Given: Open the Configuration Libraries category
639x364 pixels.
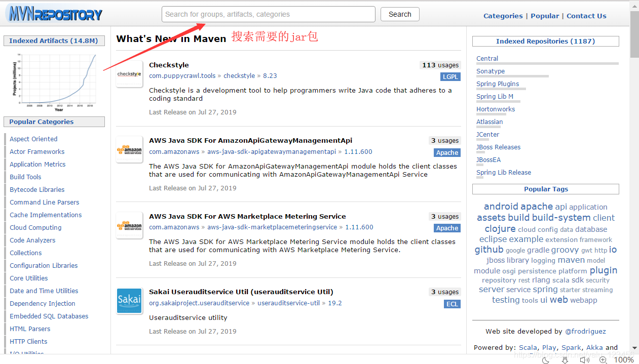Looking at the screenshot, I should tap(44, 265).
